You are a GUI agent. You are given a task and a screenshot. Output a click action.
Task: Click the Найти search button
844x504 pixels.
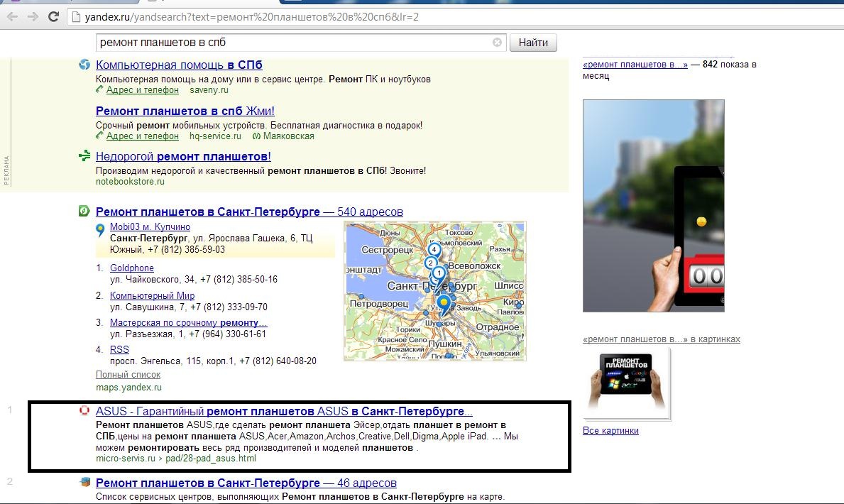[533, 43]
